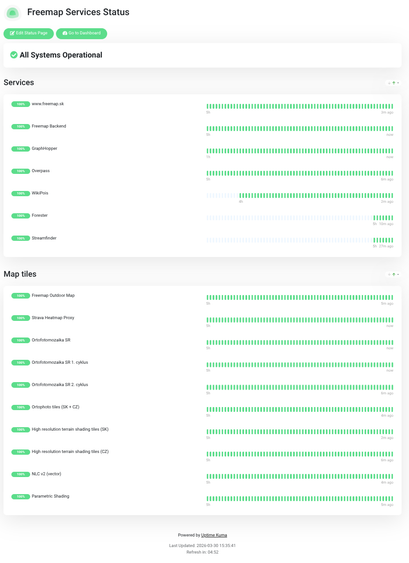Click the Freemap logo icon
This screenshot has height=563, width=409.
tap(13, 13)
